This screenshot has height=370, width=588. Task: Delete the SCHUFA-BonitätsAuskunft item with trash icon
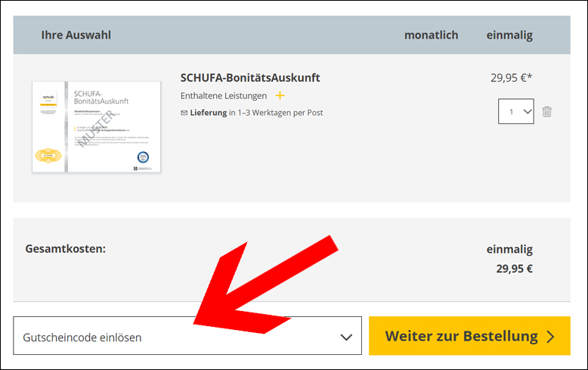pos(546,111)
